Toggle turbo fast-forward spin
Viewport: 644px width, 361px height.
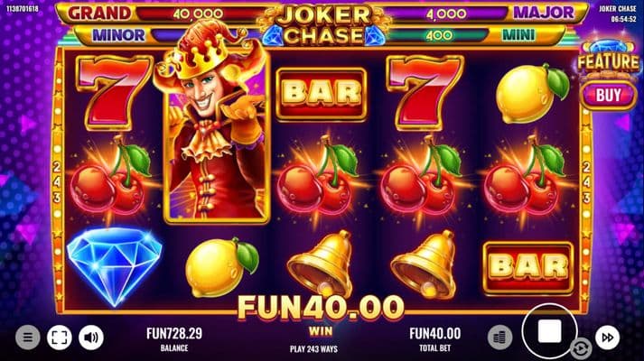(x=608, y=338)
